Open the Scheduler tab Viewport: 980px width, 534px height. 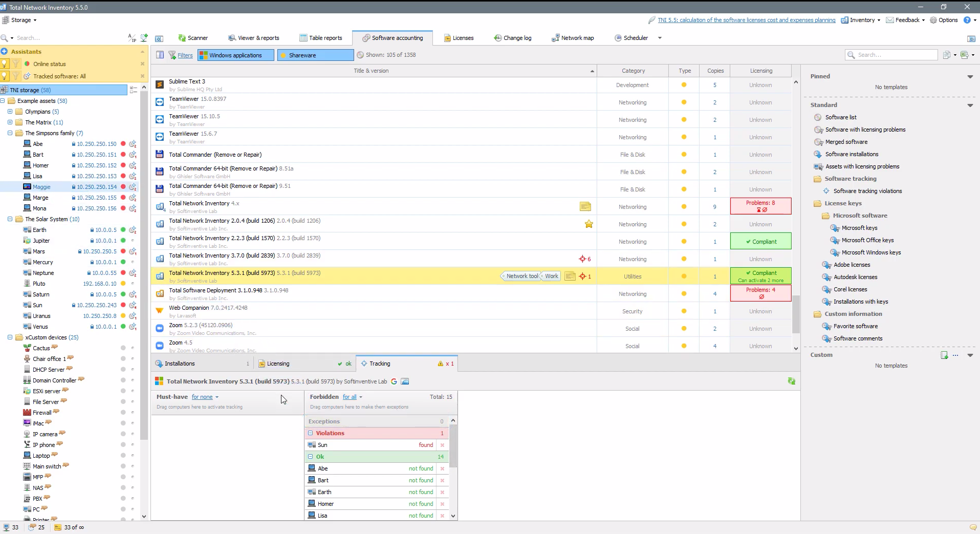[x=631, y=38]
